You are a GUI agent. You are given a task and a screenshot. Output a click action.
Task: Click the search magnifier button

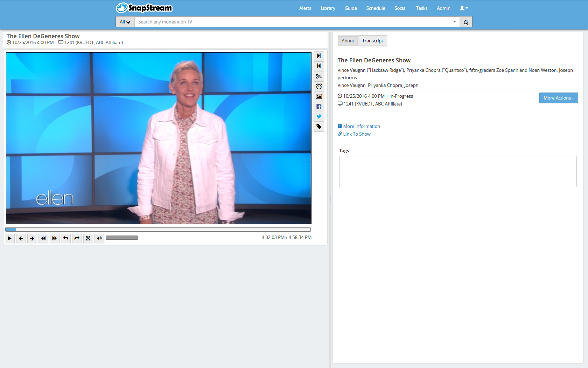pos(466,22)
